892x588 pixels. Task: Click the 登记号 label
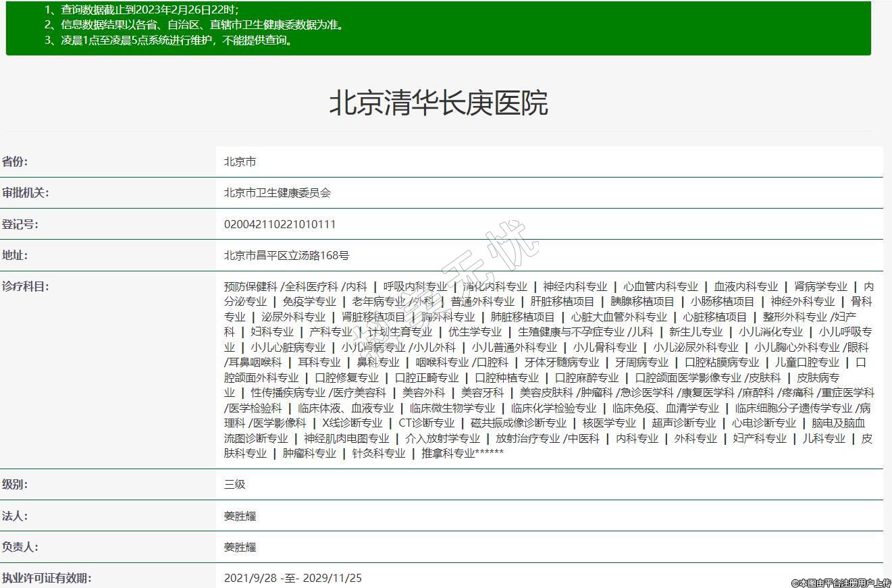(x=20, y=224)
